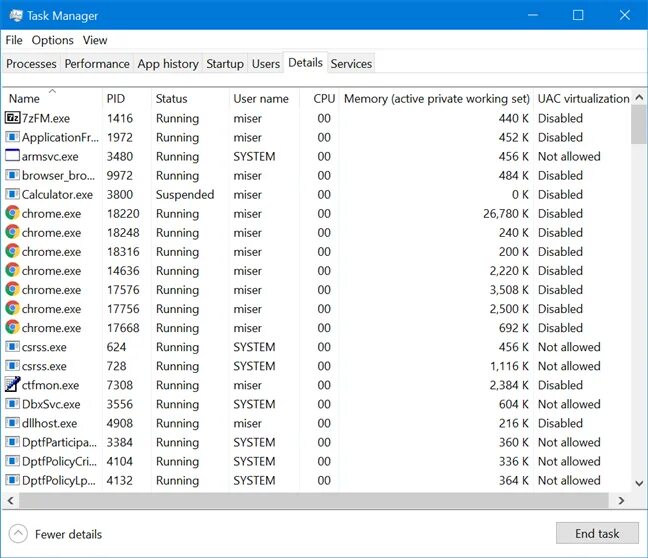This screenshot has width=648, height=558.
Task: Click the 7zFM.exe 7-Zip icon
Action: (12, 118)
